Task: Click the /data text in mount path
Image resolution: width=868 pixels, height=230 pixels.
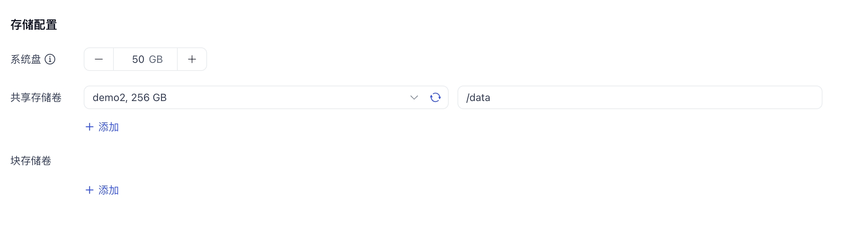Action: tap(478, 97)
